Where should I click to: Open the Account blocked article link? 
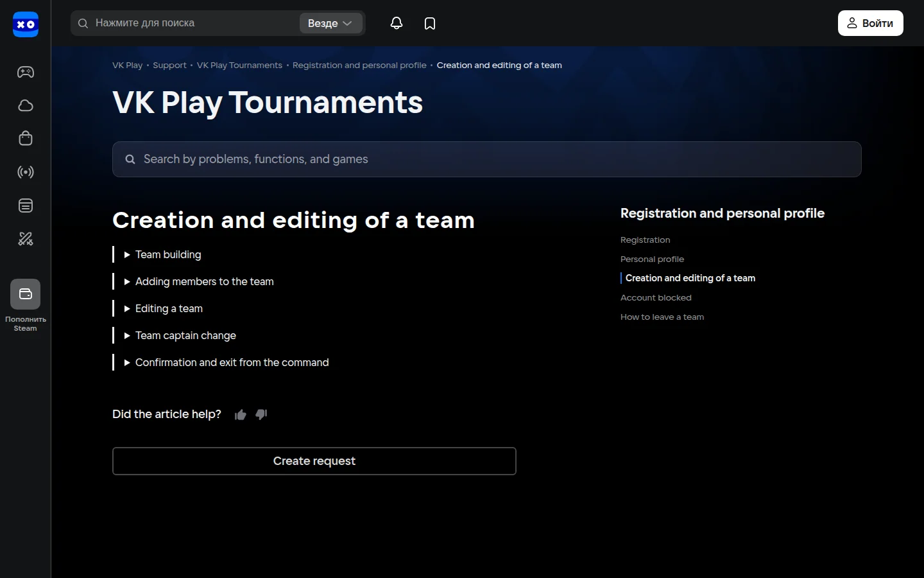[656, 298]
